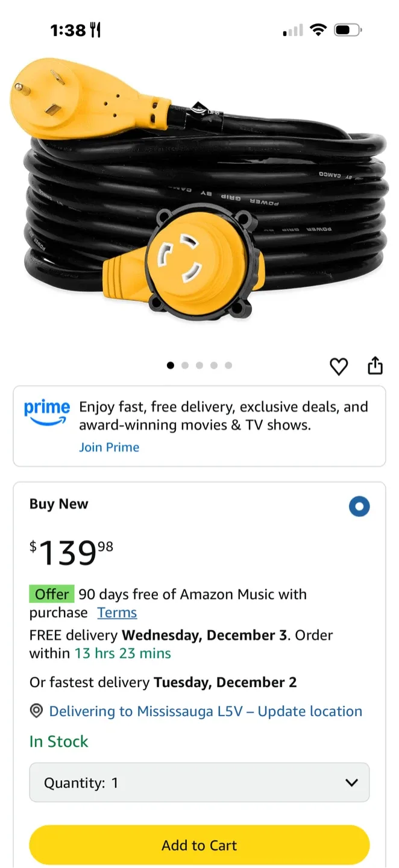399x868 pixels.
Task: Tap the Wi-Fi status icon
Action: click(318, 30)
